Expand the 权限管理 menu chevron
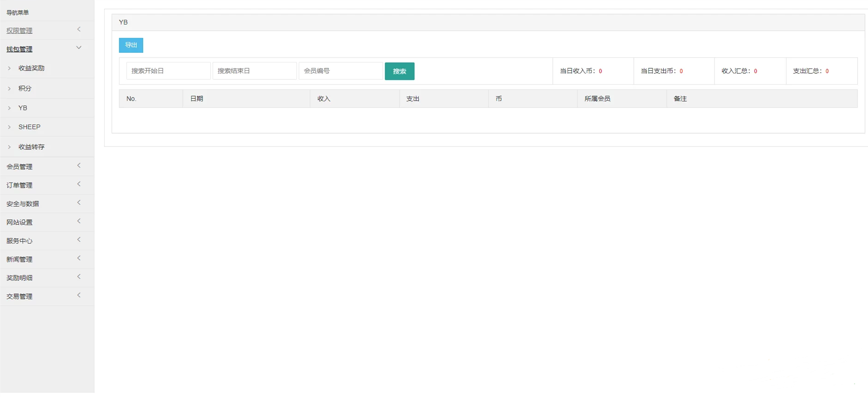868x397 pixels. pyautogui.click(x=79, y=30)
